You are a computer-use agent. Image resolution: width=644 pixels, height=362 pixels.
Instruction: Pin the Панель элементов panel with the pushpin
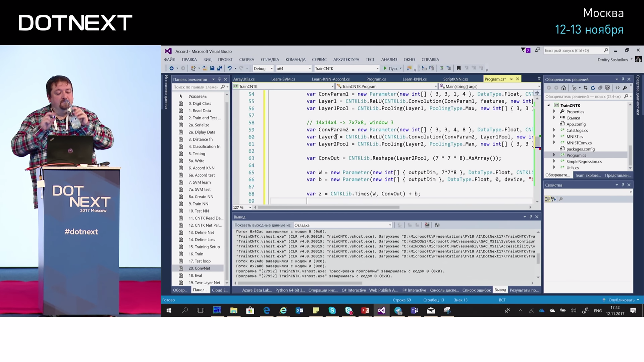219,79
